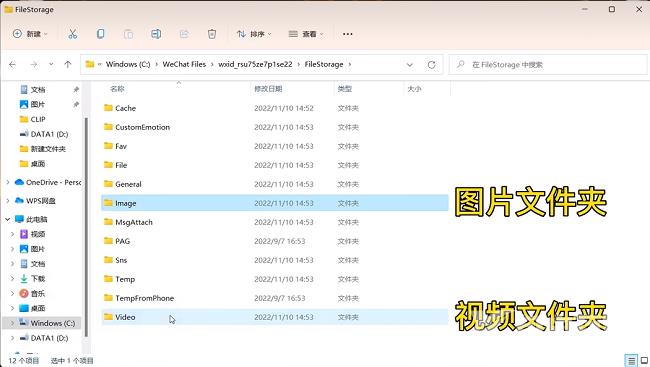Expand the address bar history dropdown
650x367 pixels.
[410, 65]
